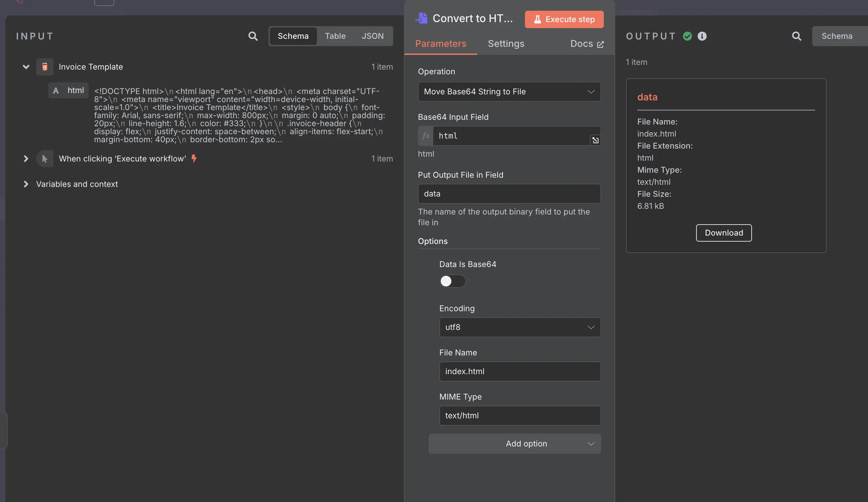
Task: Open the output info icon
Action: point(702,36)
